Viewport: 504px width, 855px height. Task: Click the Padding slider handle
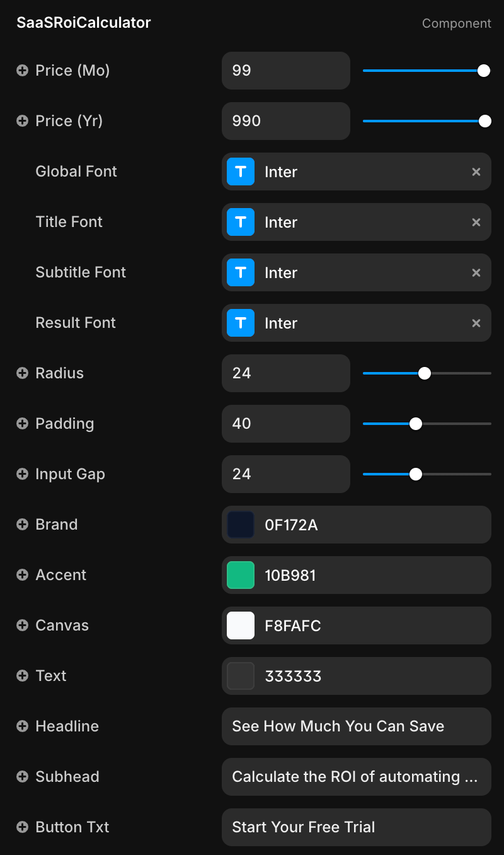tap(416, 424)
